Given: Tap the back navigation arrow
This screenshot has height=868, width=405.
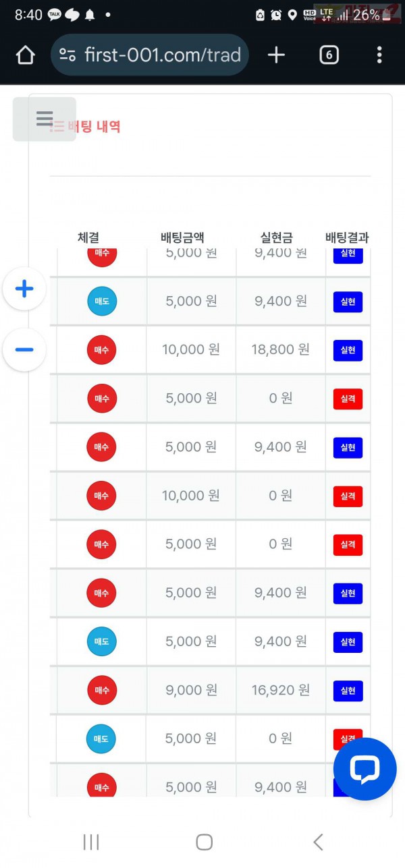Looking at the screenshot, I should point(317,842).
